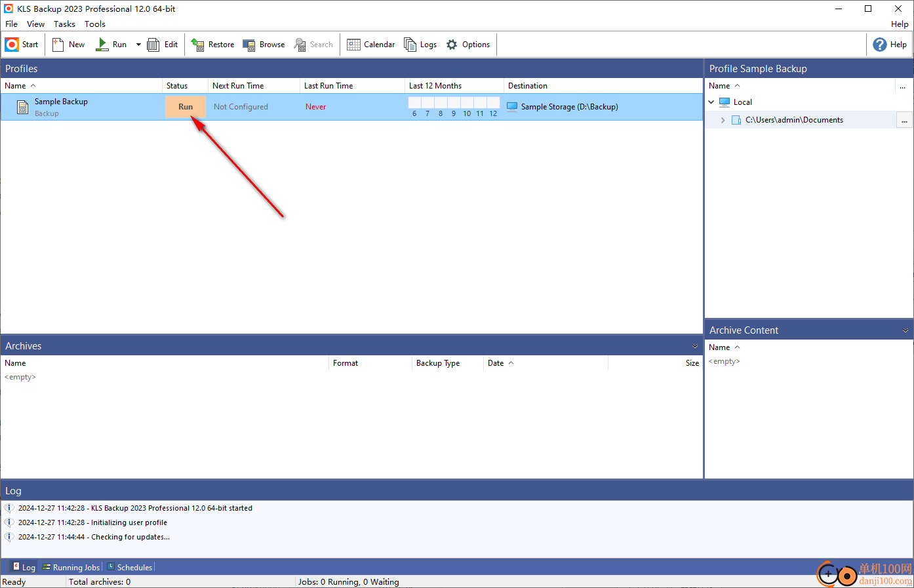Click the red Never last run cell

[x=315, y=107]
